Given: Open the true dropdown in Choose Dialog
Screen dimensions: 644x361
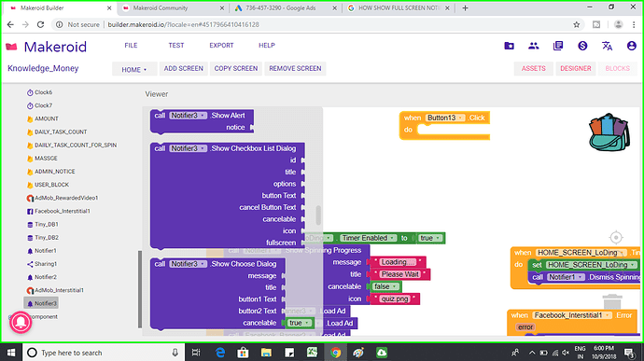Looking at the screenshot, I should click(x=300, y=323).
